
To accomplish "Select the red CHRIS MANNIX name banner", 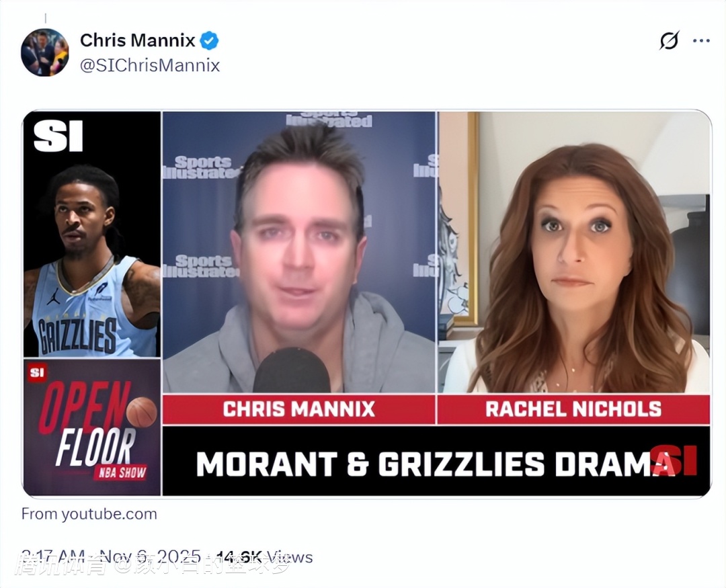I will [298, 409].
